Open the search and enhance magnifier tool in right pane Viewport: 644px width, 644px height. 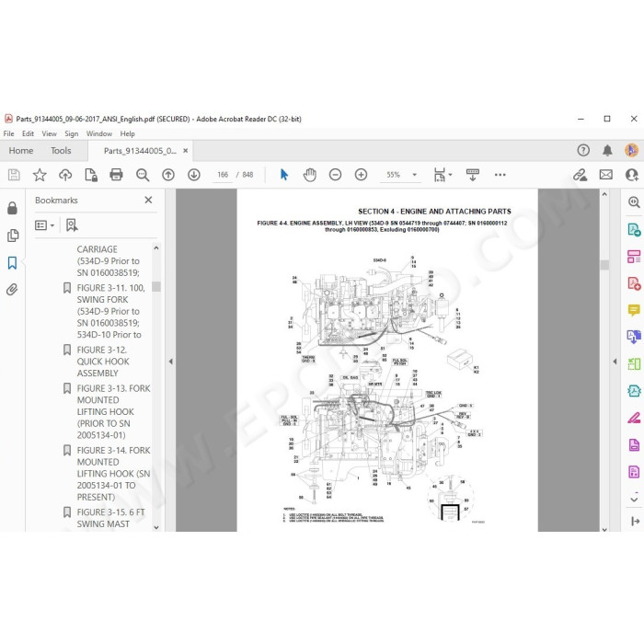pos(634,201)
